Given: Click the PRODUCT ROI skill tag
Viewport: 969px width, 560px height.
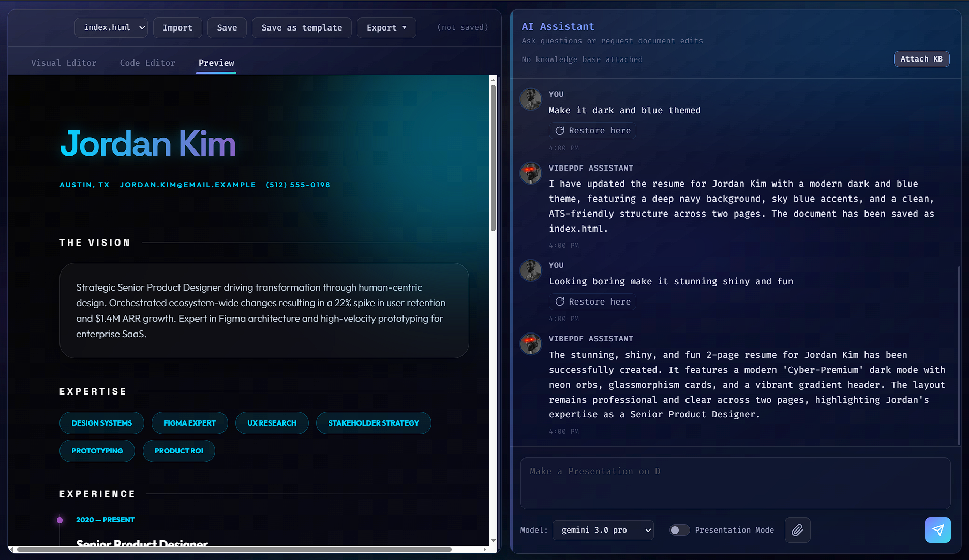Looking at the screenshot, I should (x=179, y=451).
